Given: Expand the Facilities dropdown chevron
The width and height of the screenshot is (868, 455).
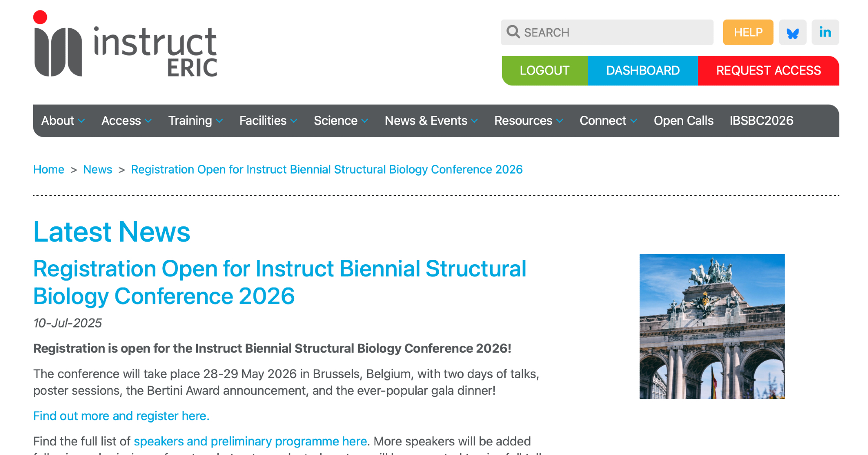Looking at the screenshot, I should click(294, 121).
